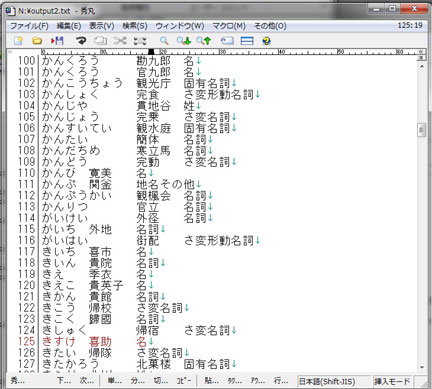Click line number 125 highlighted red
Screen dimensions: 432x389
click(x=26, y=341)
